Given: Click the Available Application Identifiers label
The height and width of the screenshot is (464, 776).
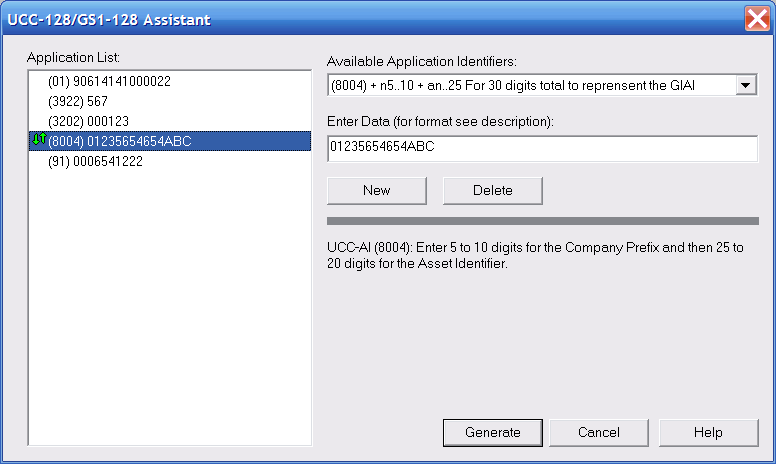Looking at the screenshot, I should (x=422, y=61).
